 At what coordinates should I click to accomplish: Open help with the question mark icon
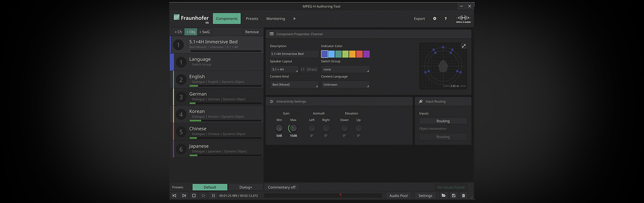(445, 19)
